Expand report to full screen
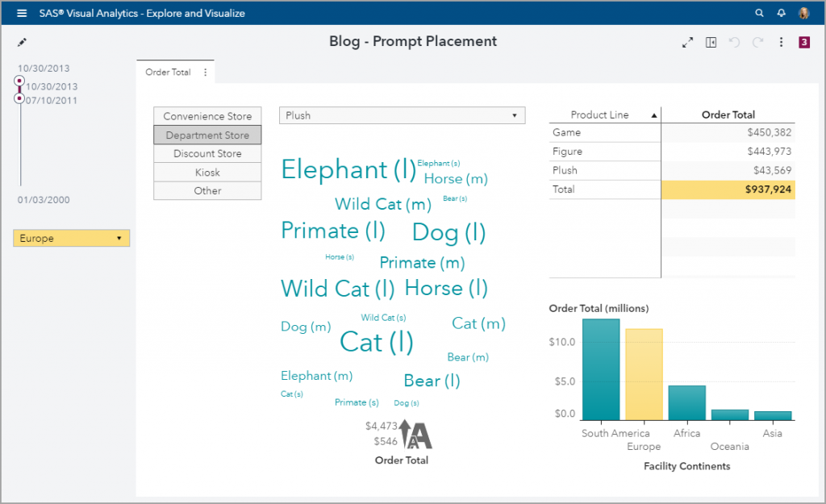826x504 pixels. point(687,43)
